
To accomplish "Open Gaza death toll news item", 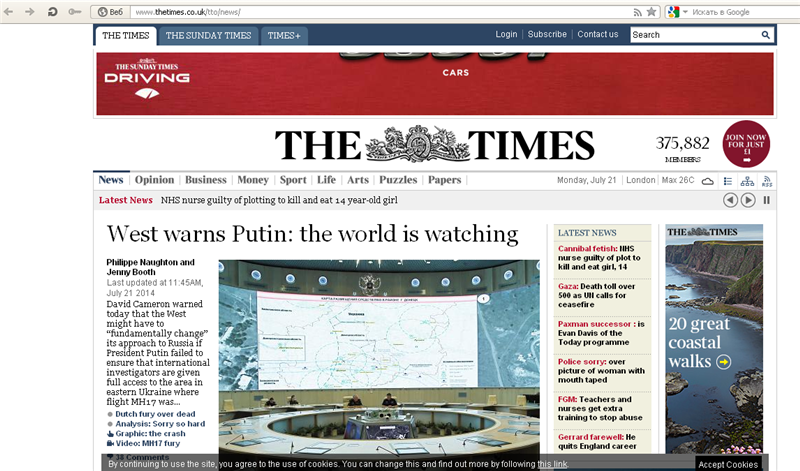I will click(596, 295).
